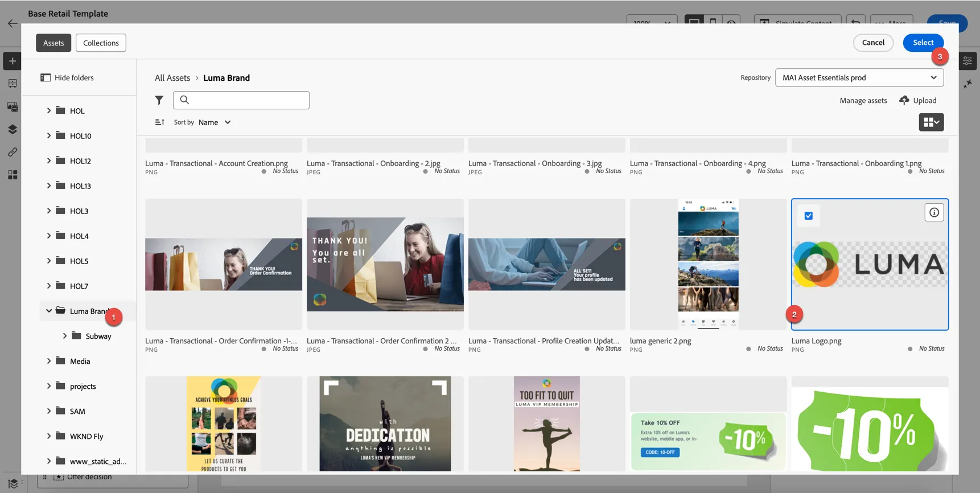Click the projects folder icon
Viewport: 980px width, 493px height.
point(60,386)
